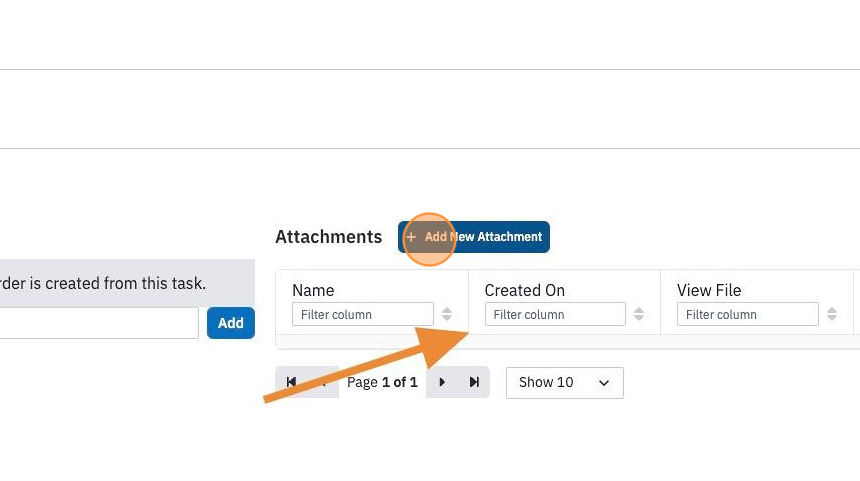Open the Show 10 rows dropdown
This screenshot has height=481, width=860.
pos(564,383)
